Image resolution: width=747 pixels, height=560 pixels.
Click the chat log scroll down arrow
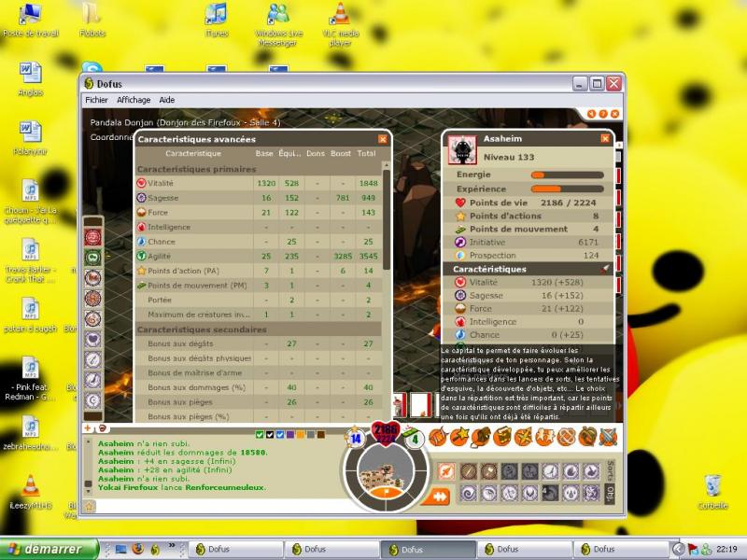pyautogui.click(x=88, y=491)
